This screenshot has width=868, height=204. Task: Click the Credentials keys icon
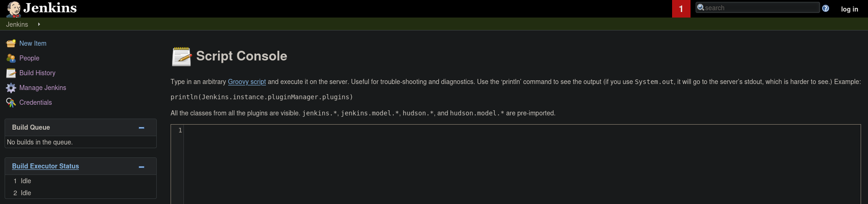(11, 102)
